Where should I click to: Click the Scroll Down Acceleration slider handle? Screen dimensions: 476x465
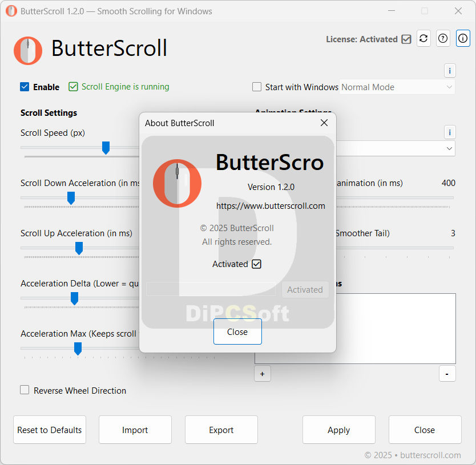coord(71,198)
